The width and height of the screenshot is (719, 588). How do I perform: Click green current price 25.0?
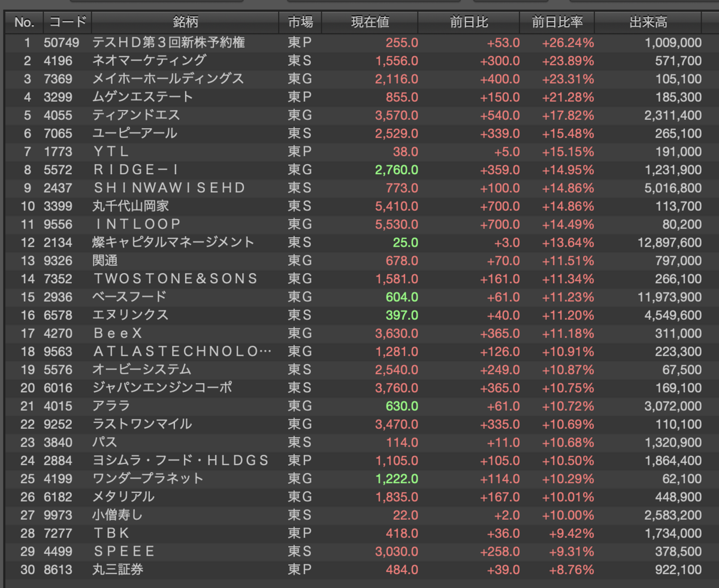pyautogui.click(x=406, y=243)
